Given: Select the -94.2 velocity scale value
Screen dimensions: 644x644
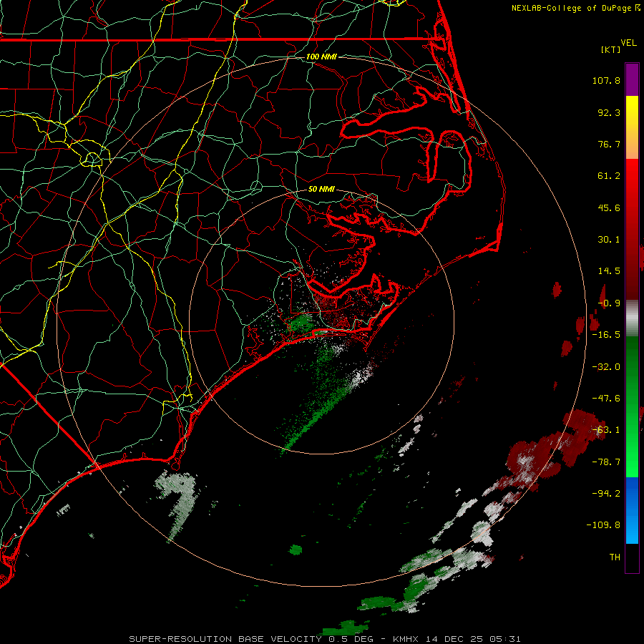Looking at the screenshot, I should tap(606, 494).
